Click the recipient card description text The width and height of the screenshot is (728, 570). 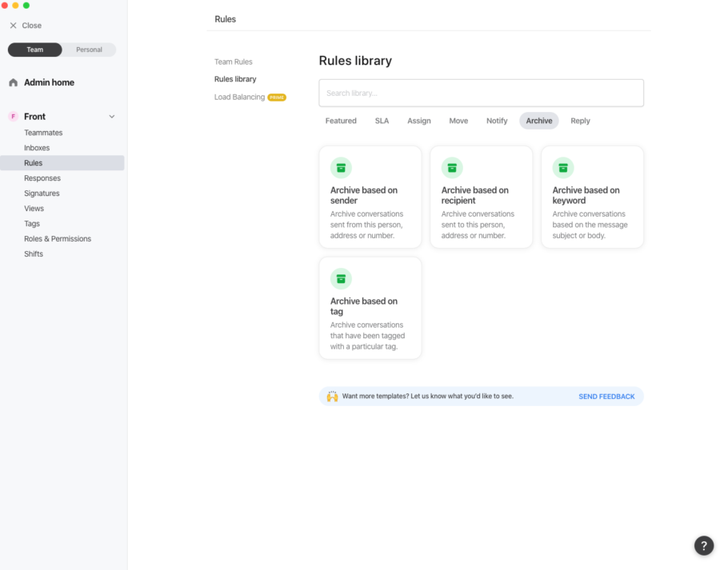(478, 225)
